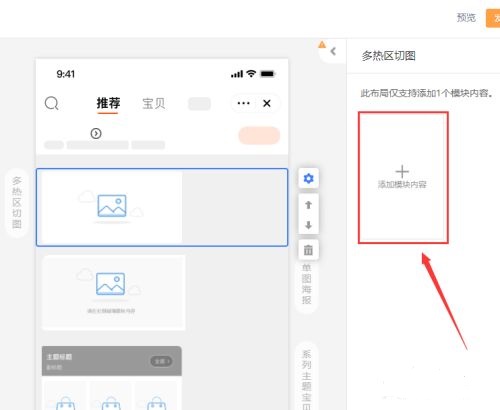Move module up with arrow icon

pos(308,205)
